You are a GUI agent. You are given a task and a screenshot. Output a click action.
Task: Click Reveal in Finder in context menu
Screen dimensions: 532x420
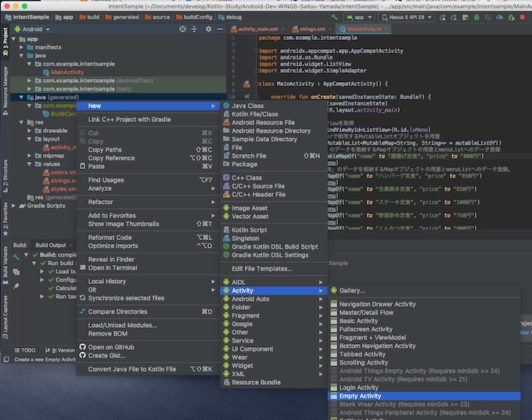point(149,260)
